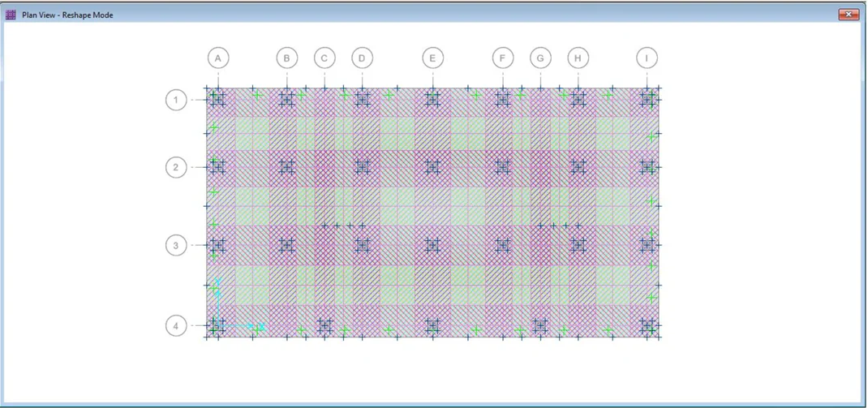Select column at intersection G-4
This screenshot has height=408, width=868.
tap(540, 326)
